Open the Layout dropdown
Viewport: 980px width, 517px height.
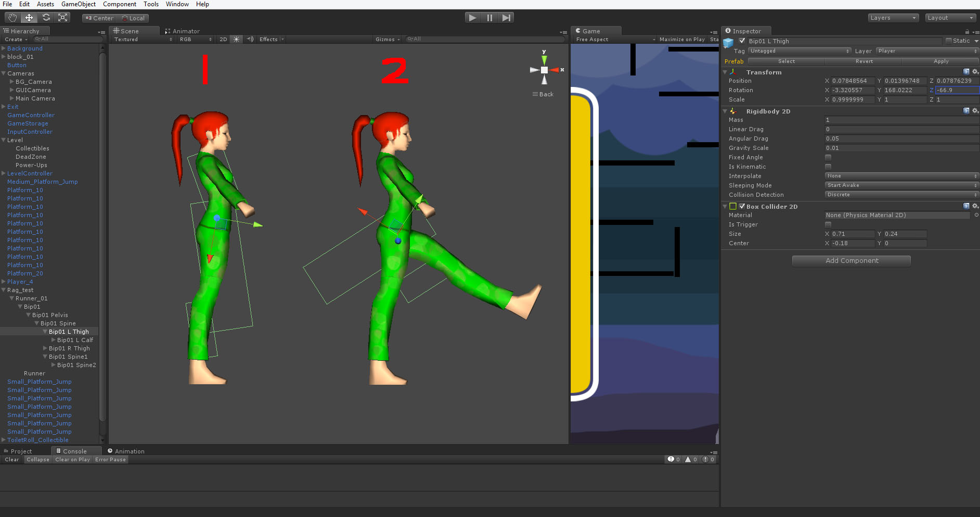point(950,18)
